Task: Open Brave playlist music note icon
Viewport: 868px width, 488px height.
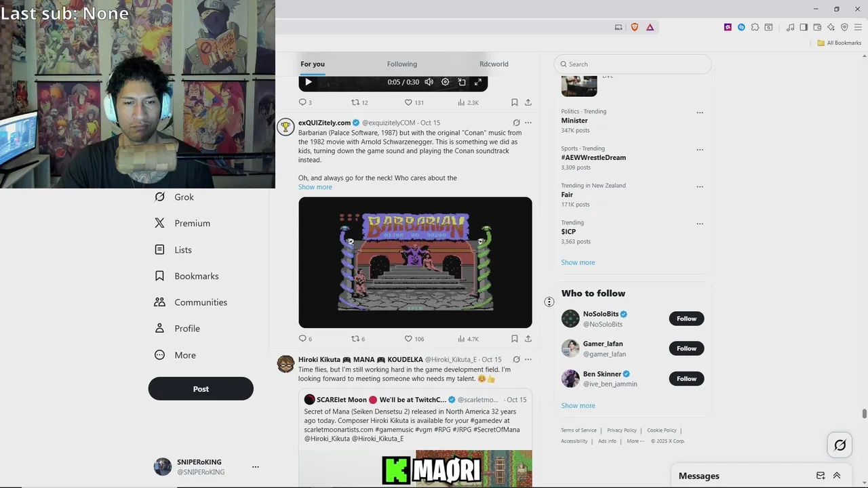Action: tap(790, 27)
